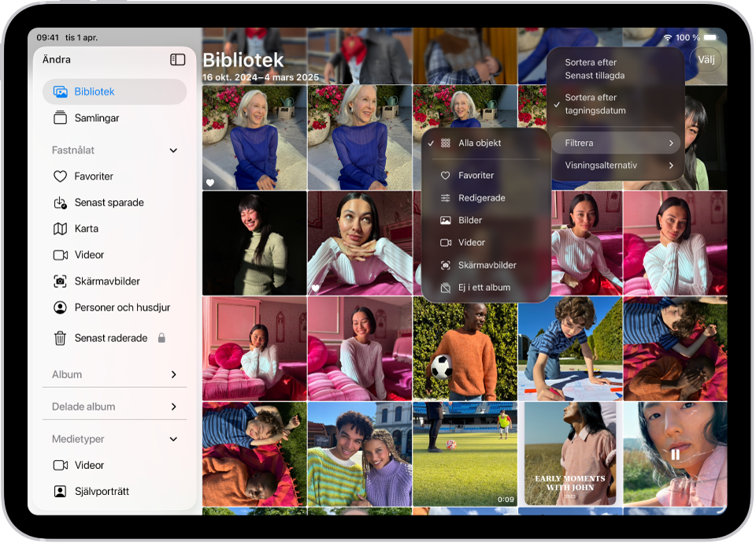Open the Filtrera submenu arrow
The width and height of the screenshot is (756, 543).
pos(671,143)
